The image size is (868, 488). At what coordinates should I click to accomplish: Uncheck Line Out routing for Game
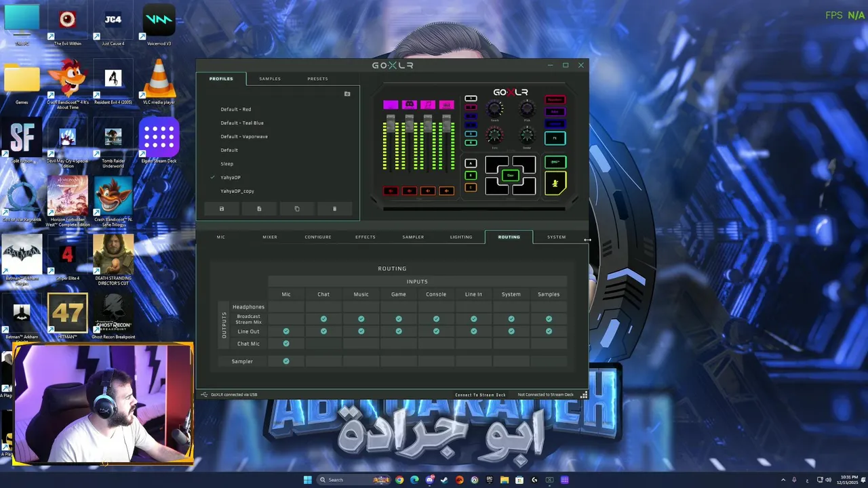(x=399, y=331)
